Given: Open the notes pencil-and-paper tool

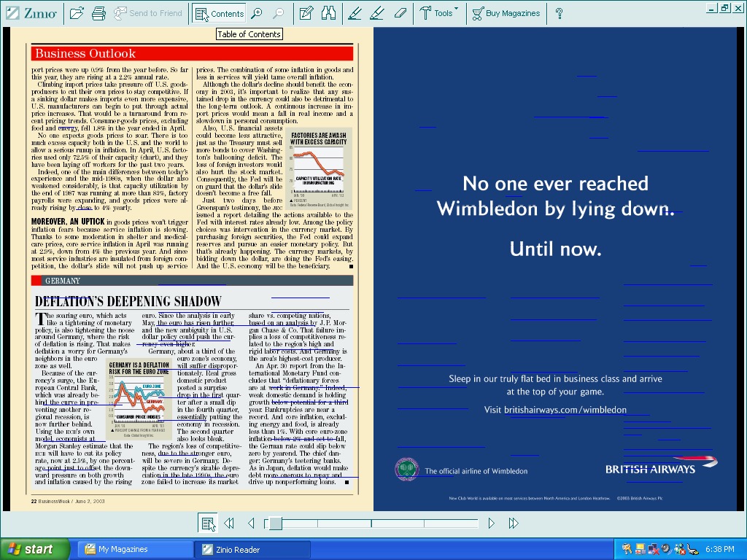Looking at the screenshot, I should coord(306,13).
